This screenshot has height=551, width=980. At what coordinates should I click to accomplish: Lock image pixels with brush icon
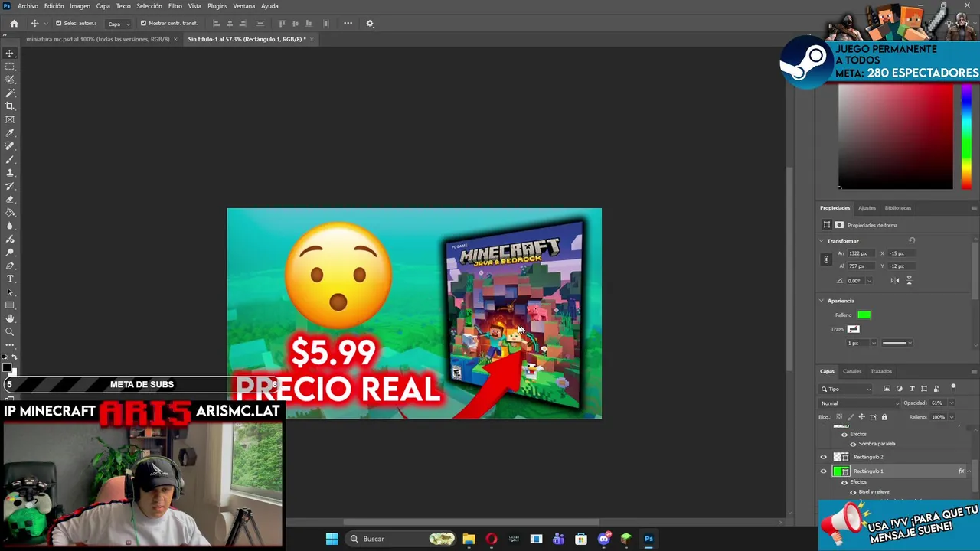[x=850, y=417]
